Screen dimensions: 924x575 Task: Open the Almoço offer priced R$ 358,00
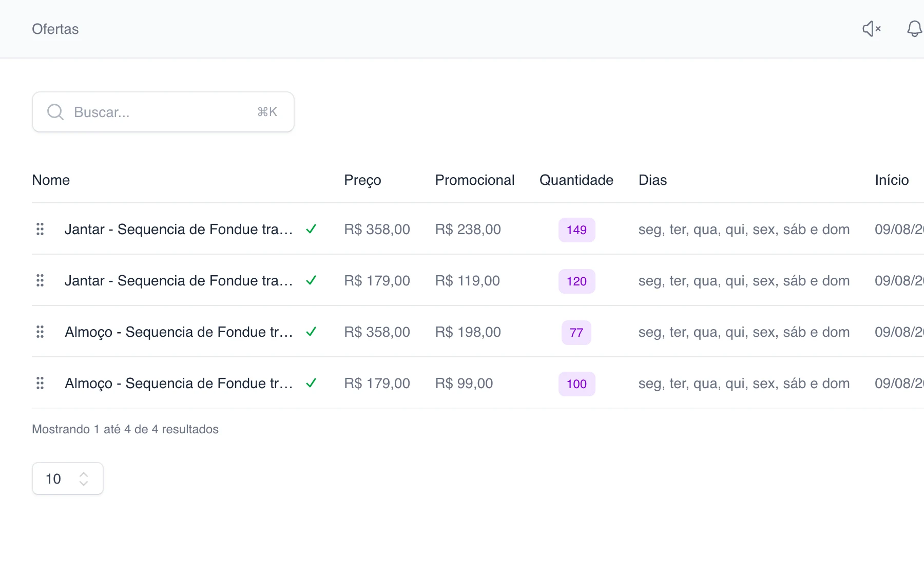point(179,332)
